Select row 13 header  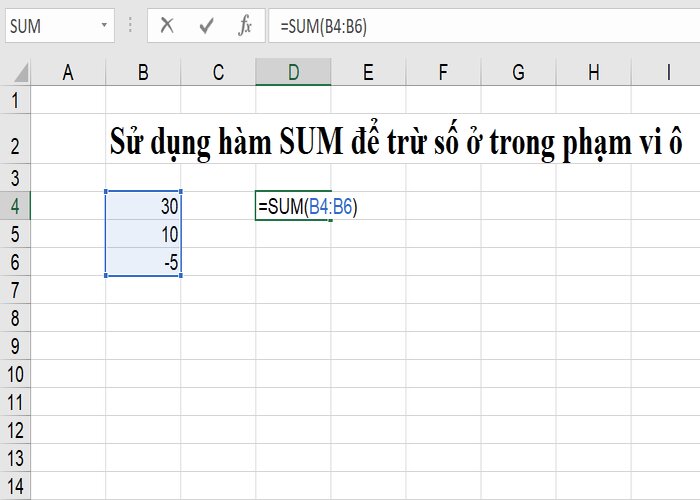tap(15, 458)
